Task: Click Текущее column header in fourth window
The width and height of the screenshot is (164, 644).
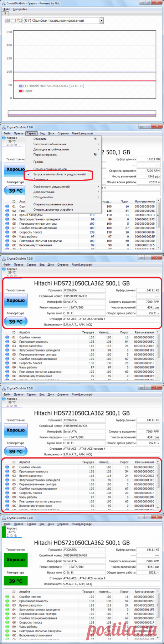Action: point(88,462)
